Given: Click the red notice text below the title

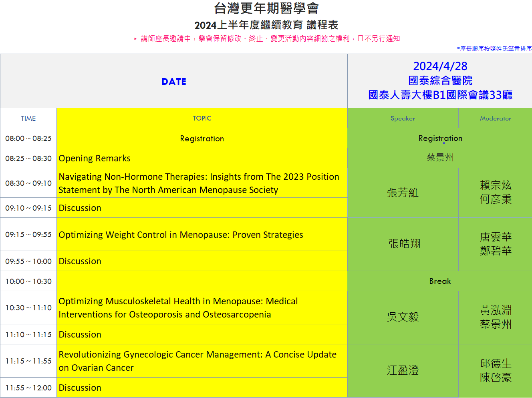Looking at the screenshot, I should pos(270,38).
